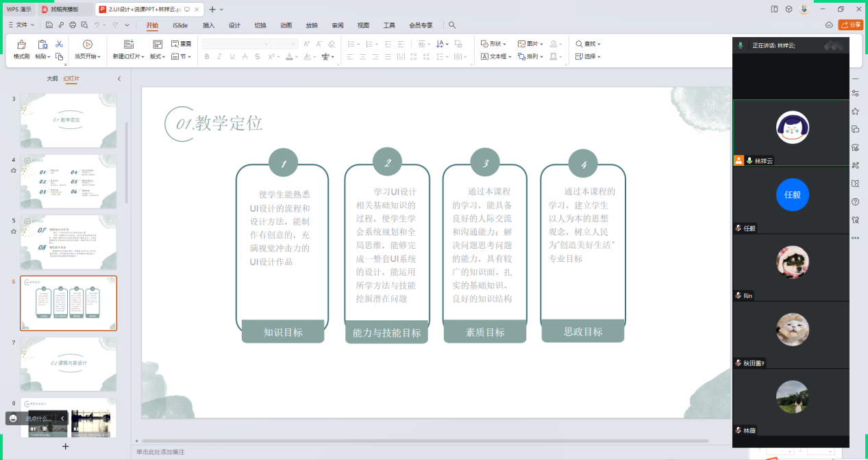Collapse the slide thumbnail panel with chevron

tap(119, 79)
